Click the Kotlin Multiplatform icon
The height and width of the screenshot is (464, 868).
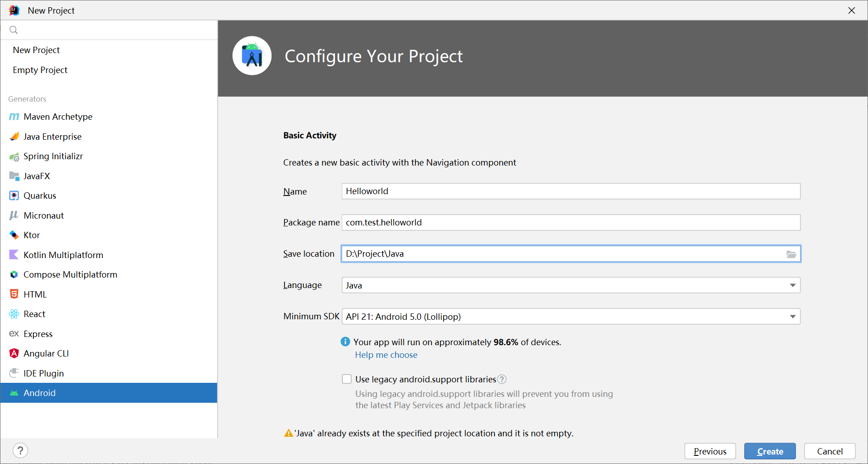[x=14, y=255]
